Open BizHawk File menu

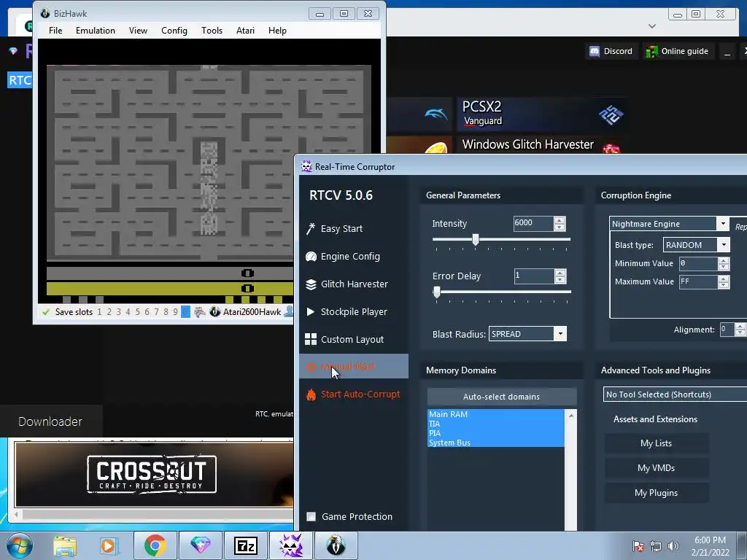tap(55, 31)
